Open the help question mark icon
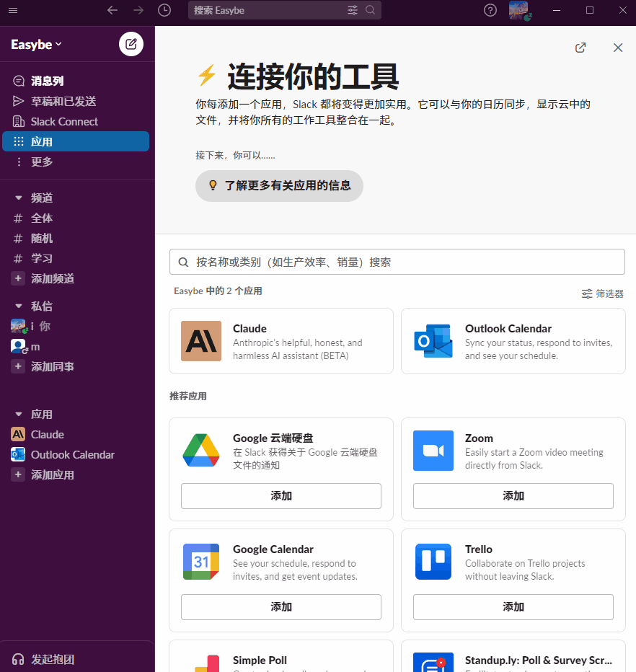Image resolution: width=636 pixels, height=672 pixels. [490, 10]
